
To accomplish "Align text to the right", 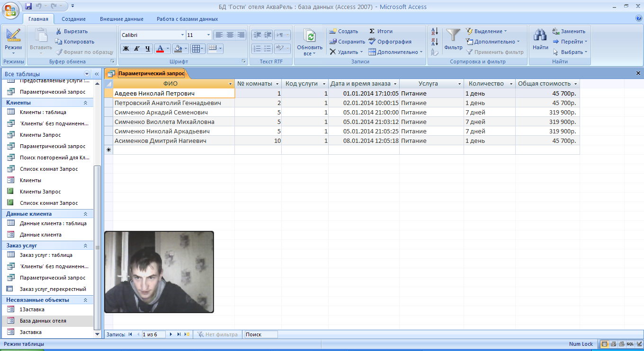I will 241,35.
